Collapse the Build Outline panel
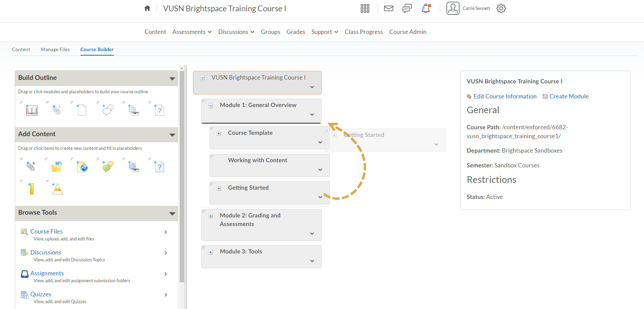Screen dimensions: 644x309 click(x=172, y=79)
